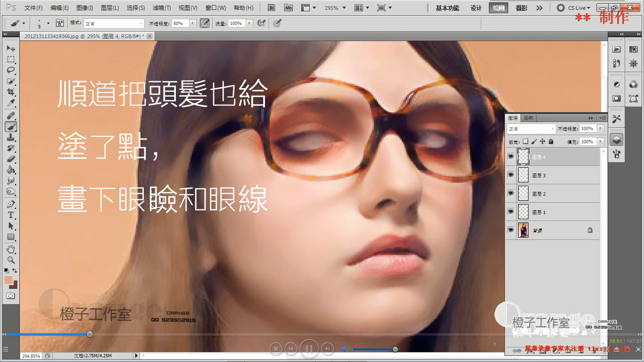This screenshot has height=362, width=644.
Task: Open the brush opacity slider arrow
Action: click(192, 23)
